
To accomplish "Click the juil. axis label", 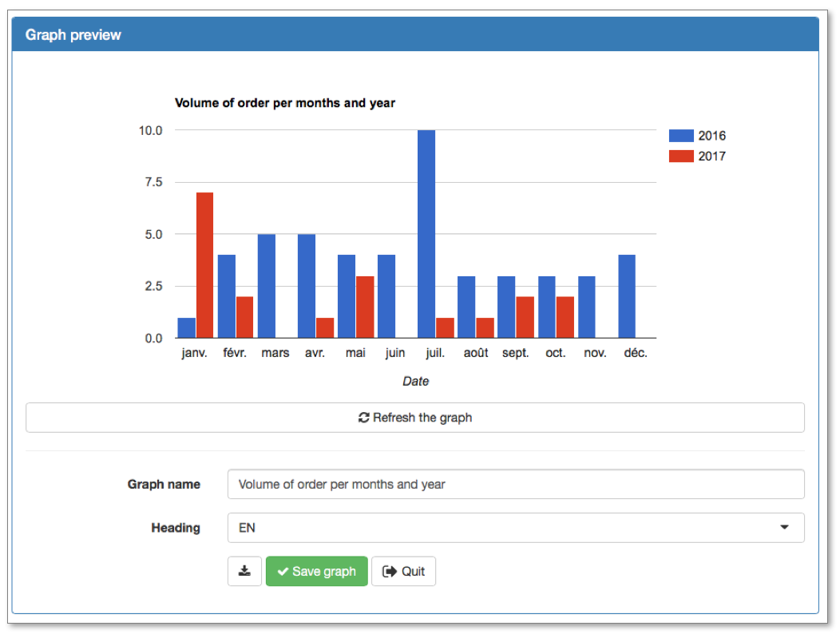I will point(435,353).
